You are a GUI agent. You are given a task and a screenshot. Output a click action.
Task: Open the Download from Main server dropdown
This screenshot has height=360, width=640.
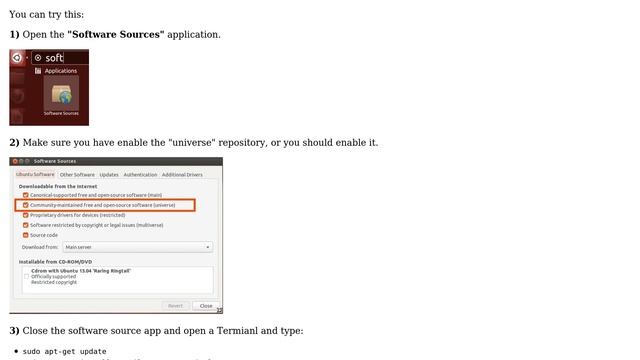coord(138,247)
